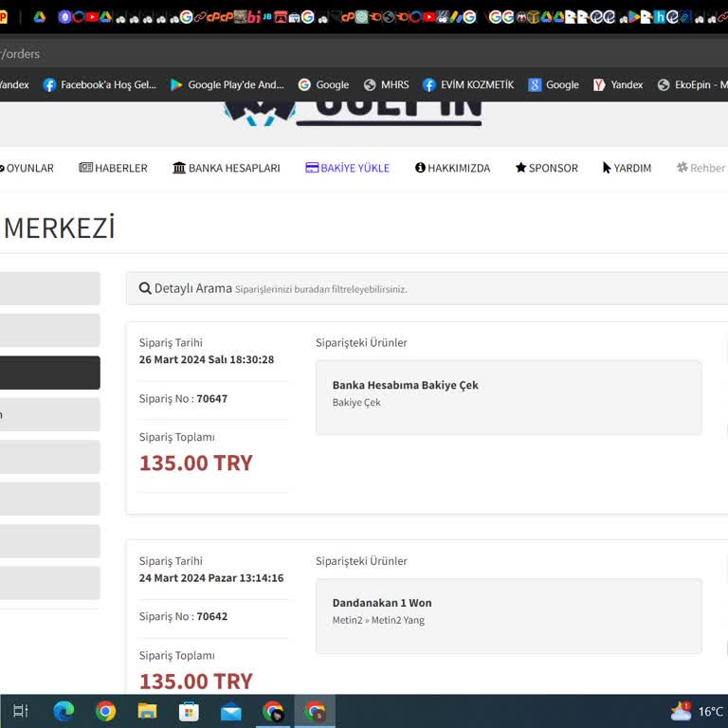Viewport: 728px width, 728px height.
Task: Click the magnifier icon in Detaylı Arama
Action: 145,288
